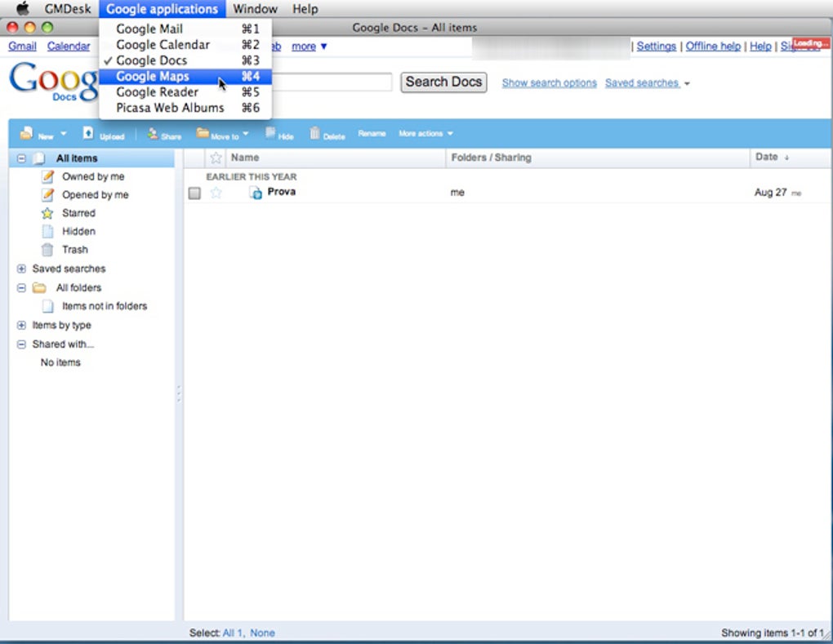Screen dimensions: 833x644
Task: Open the Move to dropdown
Action: [246, 134]
